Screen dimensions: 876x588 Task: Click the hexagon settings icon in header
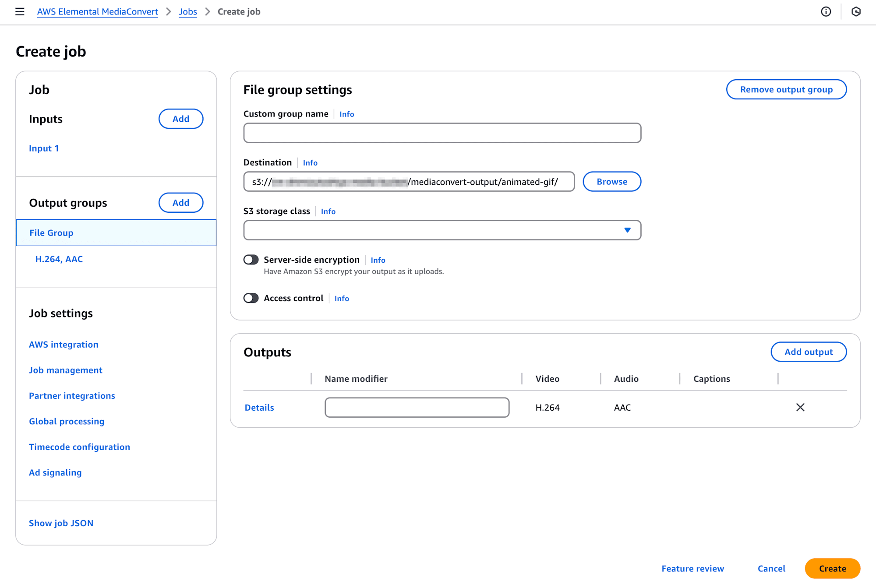pyautogui.click(x=856, y=12)
